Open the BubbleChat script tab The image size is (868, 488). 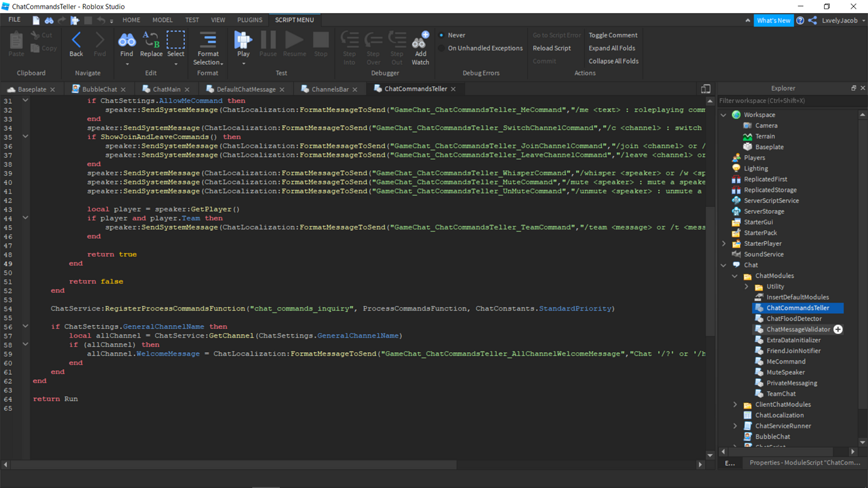tap(99, 89)
